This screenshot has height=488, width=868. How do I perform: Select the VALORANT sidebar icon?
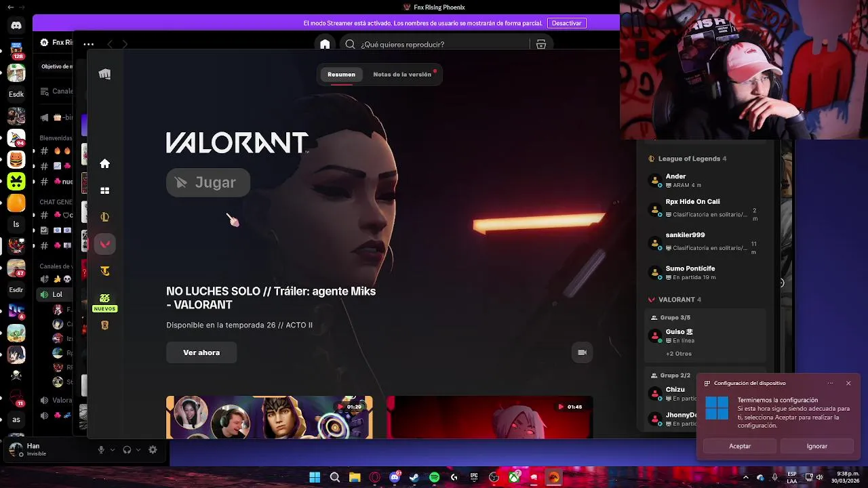pyautogui.click(x=104, y=244)
